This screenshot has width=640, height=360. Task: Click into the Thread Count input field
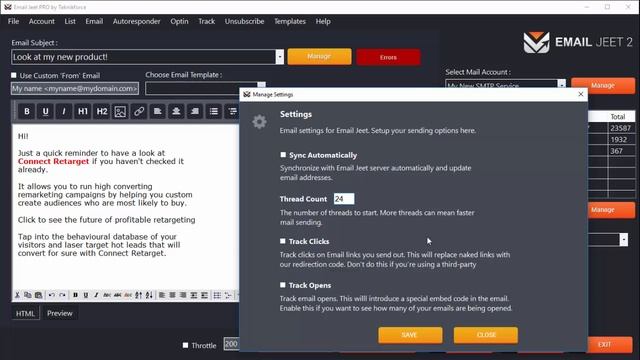344,199
